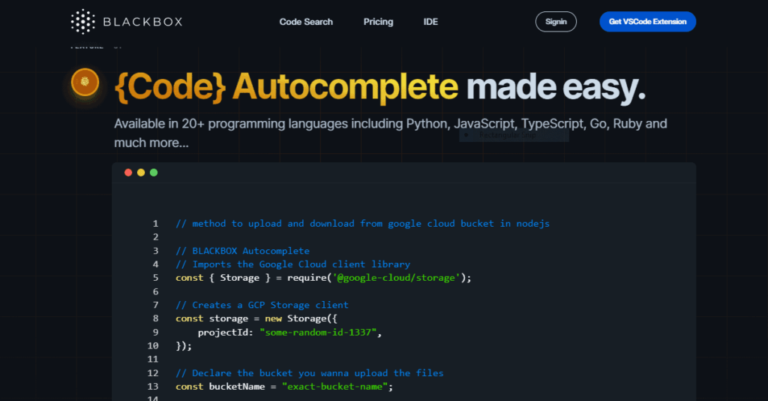Click the glowing orange circle icon

[x=85, y=82]
